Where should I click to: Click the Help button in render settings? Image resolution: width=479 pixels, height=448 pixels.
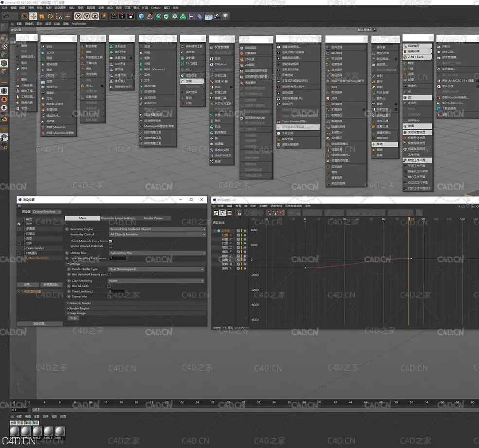73,318
